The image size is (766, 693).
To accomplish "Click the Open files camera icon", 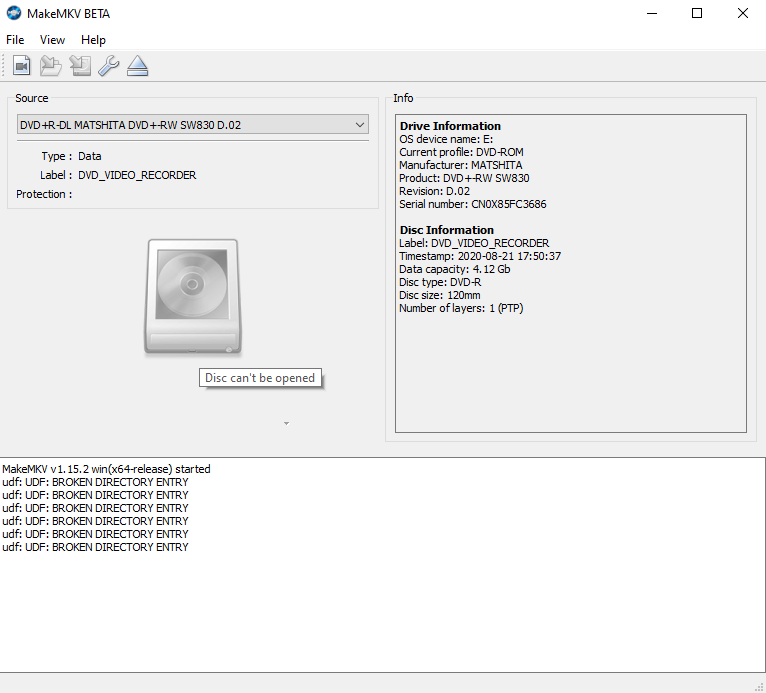I will tap(21, 65).
